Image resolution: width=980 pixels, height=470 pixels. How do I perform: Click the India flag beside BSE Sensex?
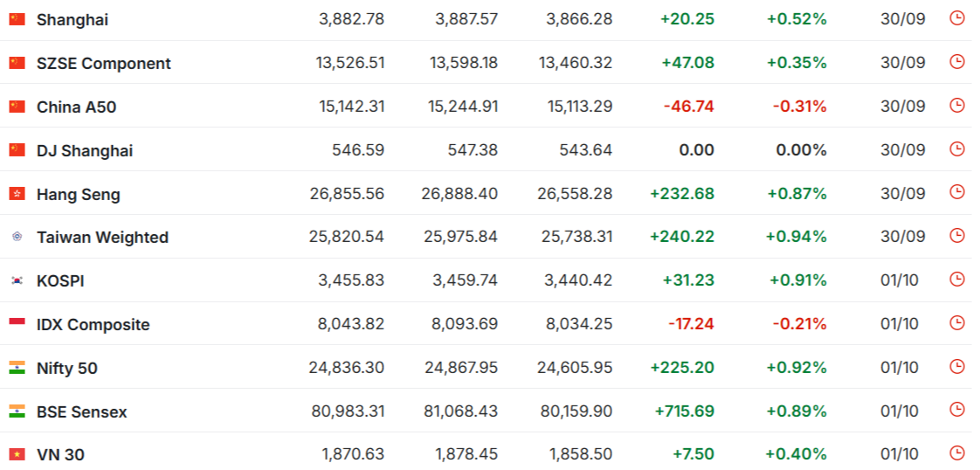click(x=17, y=411)
